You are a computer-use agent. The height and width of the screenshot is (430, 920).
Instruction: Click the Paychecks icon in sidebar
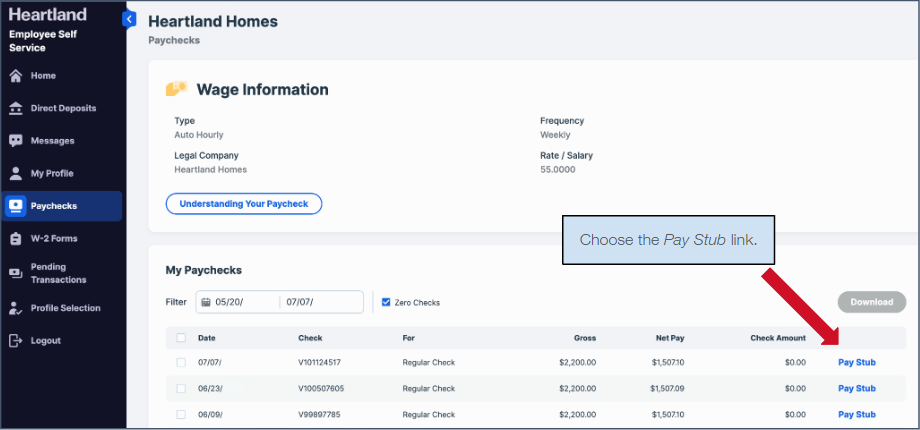[x=16, y=206]
